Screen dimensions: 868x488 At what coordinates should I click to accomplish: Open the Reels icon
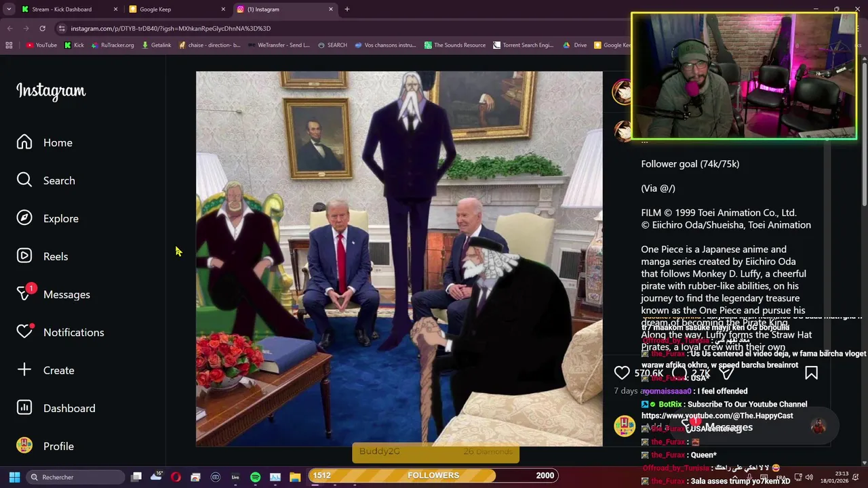(x=24, y=256)
